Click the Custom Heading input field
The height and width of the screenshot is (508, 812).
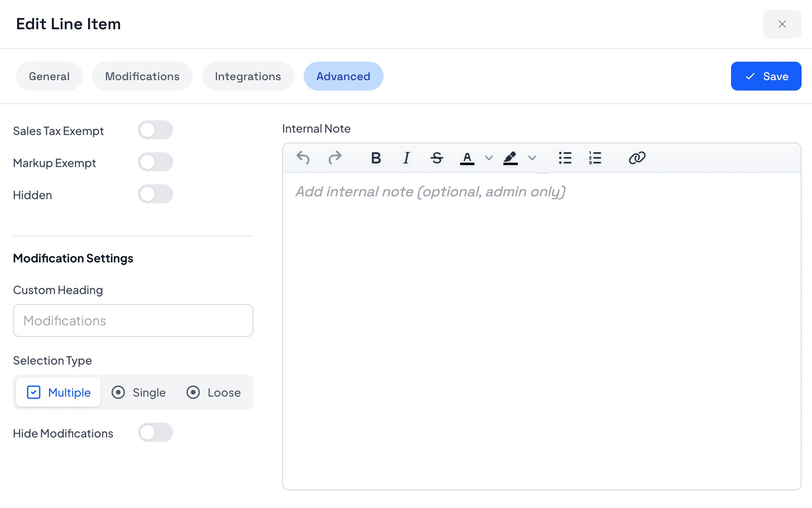(x=133, y=321)
